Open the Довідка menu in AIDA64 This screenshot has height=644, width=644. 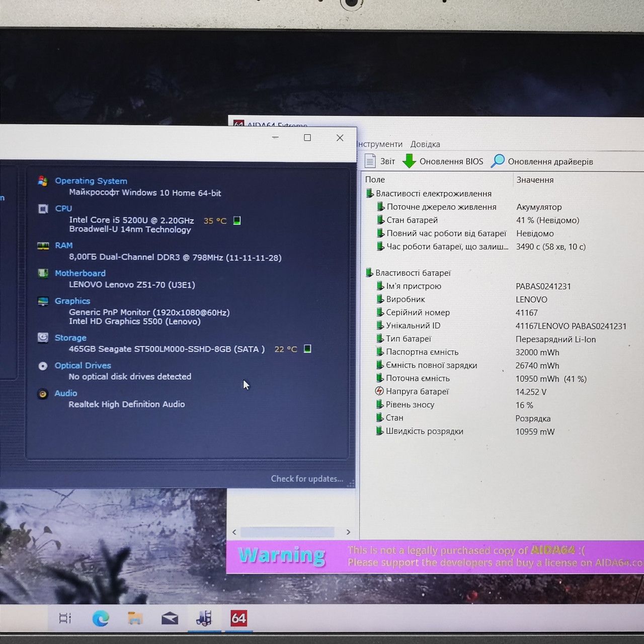point(425,144)
